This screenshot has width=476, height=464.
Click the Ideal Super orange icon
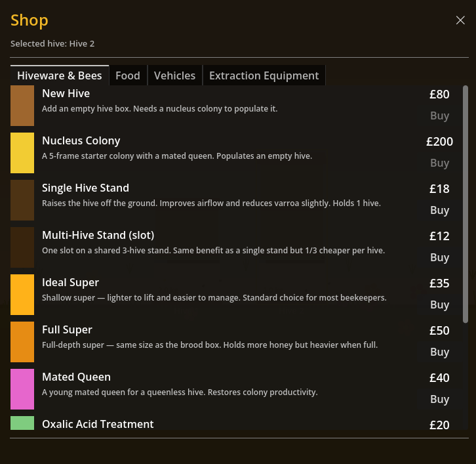coord(22,295)
